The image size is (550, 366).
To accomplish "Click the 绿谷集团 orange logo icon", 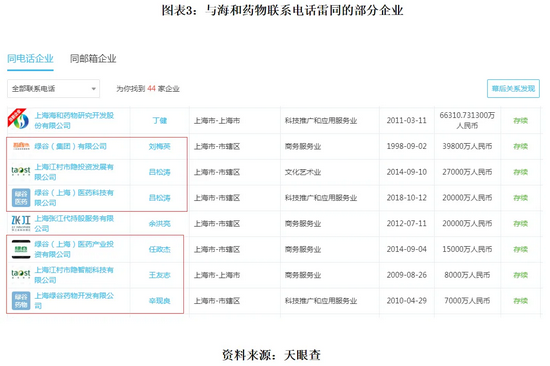I will (21, 146).
